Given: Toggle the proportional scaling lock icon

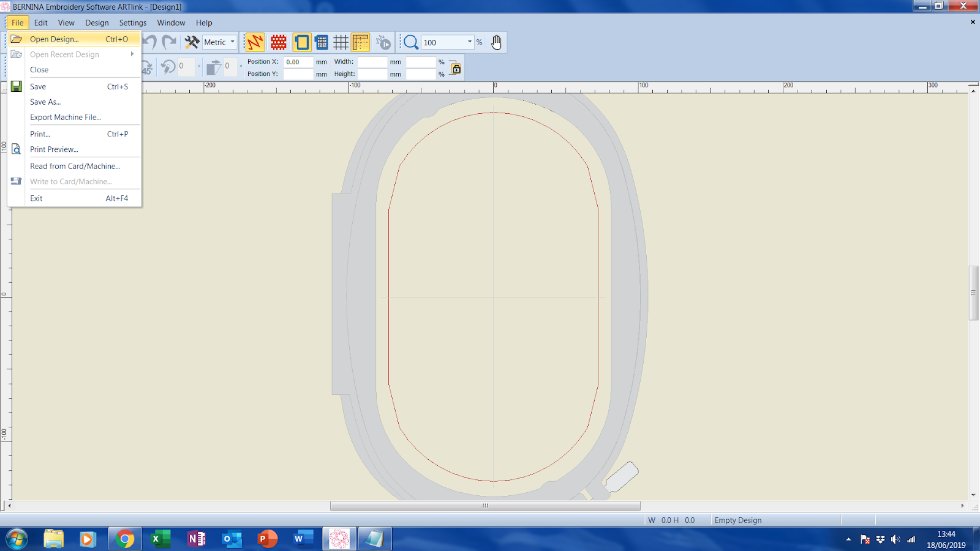Looking at the screenshot, I should point(455,67).
